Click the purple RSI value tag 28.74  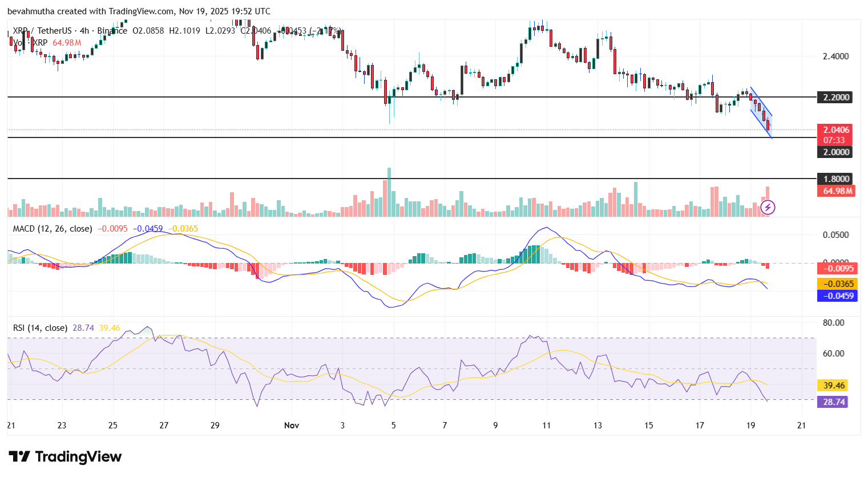833,402
